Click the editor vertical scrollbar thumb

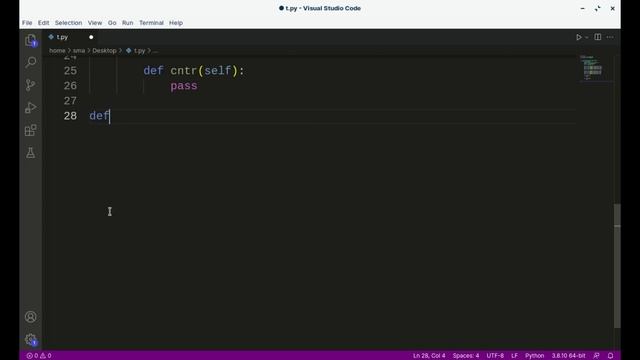click(x=617, y=265)
